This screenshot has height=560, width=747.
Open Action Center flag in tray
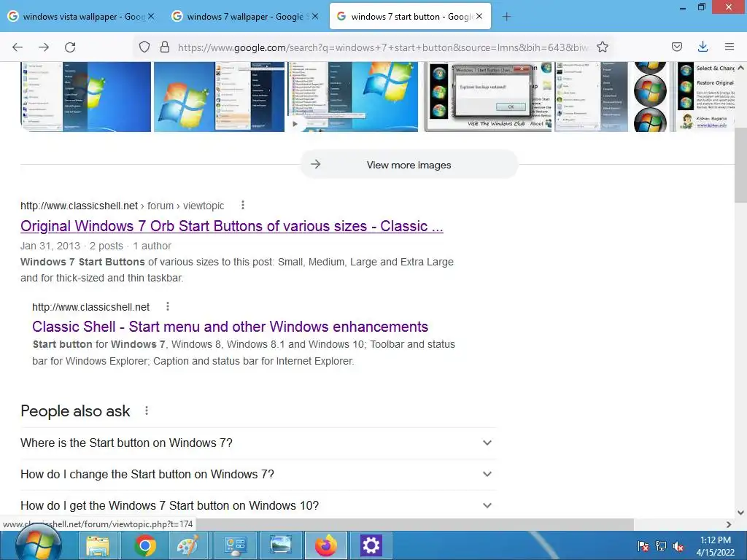(643, 546)
